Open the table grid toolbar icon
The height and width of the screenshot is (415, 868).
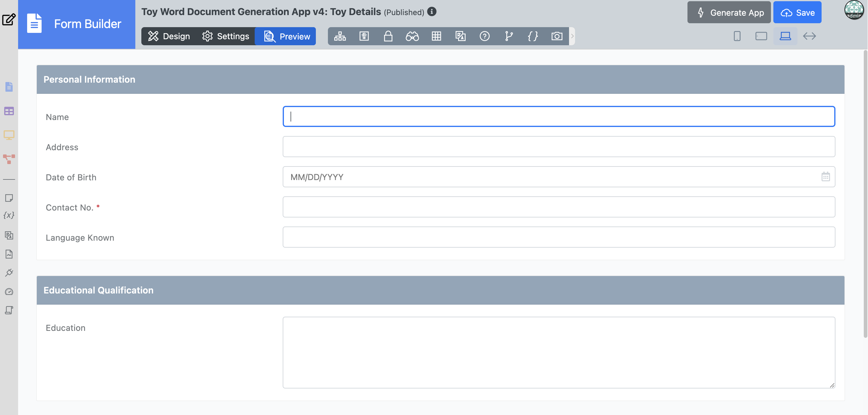click(x=436, y=36)
